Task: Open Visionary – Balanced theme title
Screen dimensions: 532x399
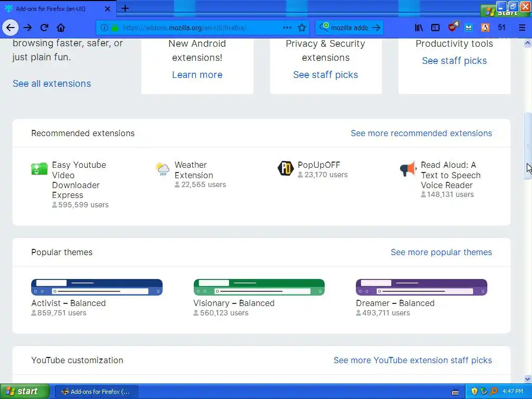Action: click(234, 303)
